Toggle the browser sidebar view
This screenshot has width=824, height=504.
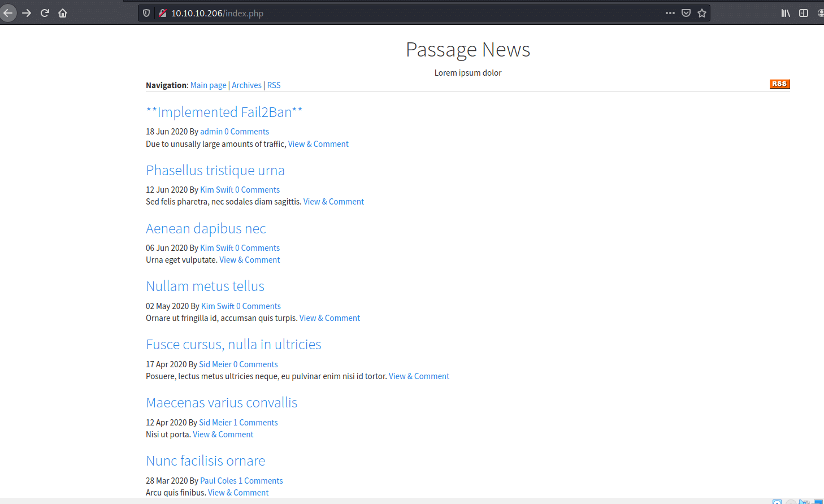(803, 13)
